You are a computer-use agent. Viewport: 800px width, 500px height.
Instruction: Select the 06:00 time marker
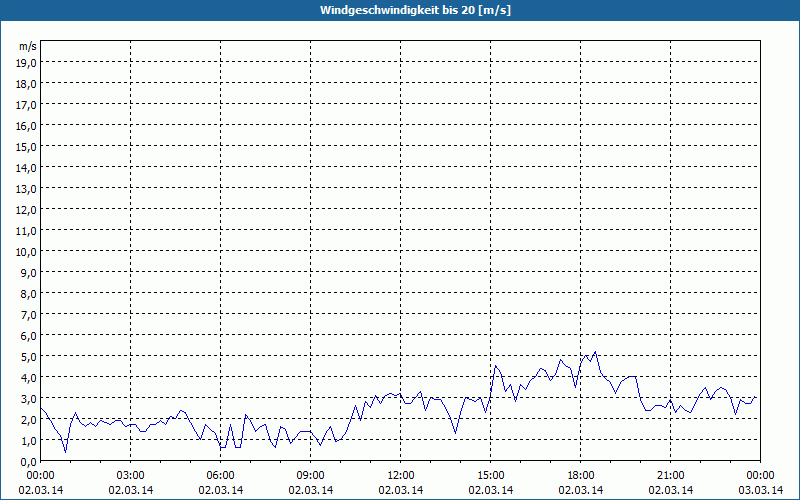tap(221, 475)
